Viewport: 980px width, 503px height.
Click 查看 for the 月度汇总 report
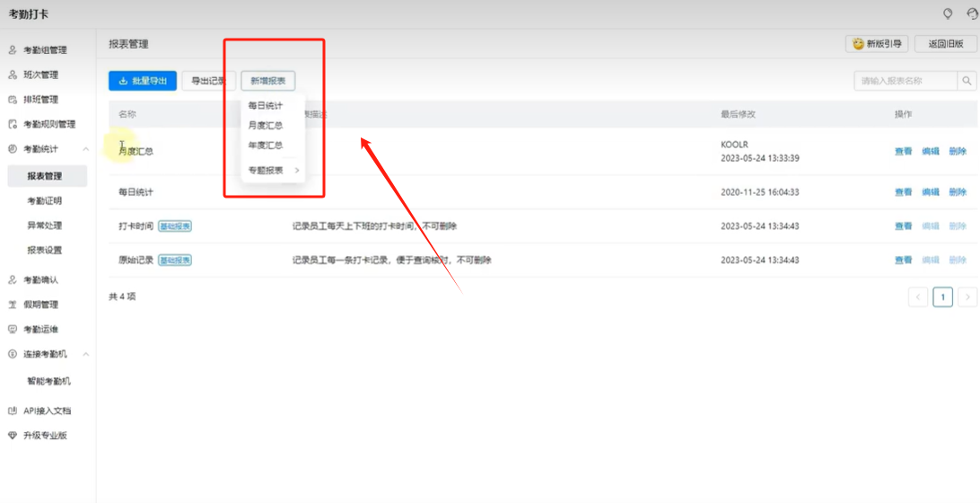[903, 152]
